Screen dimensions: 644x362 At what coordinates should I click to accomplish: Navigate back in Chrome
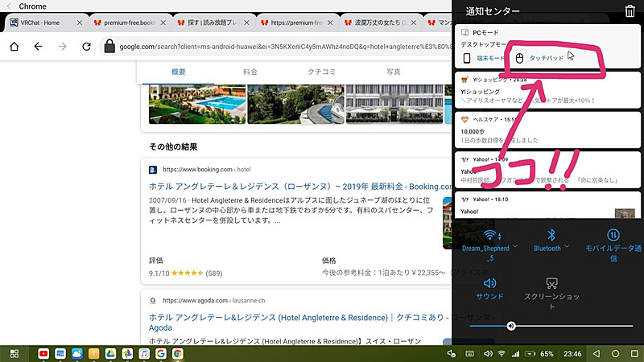click(38, 47)
